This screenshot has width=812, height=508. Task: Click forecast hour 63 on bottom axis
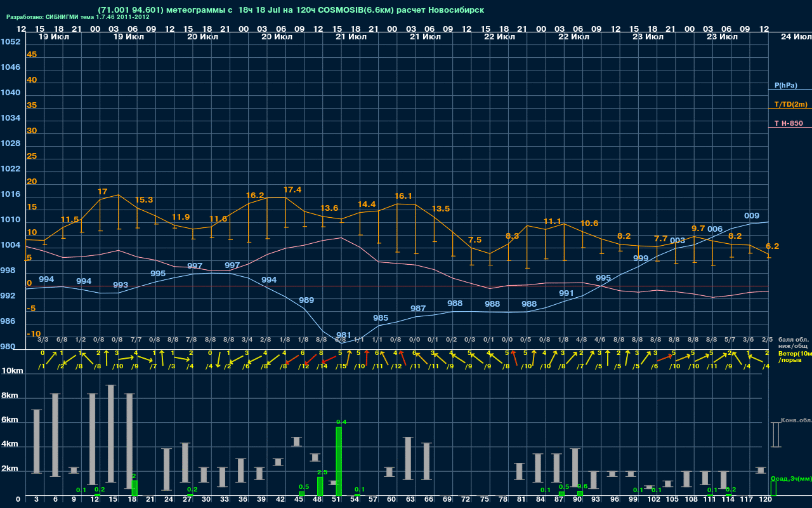point(410,500)
